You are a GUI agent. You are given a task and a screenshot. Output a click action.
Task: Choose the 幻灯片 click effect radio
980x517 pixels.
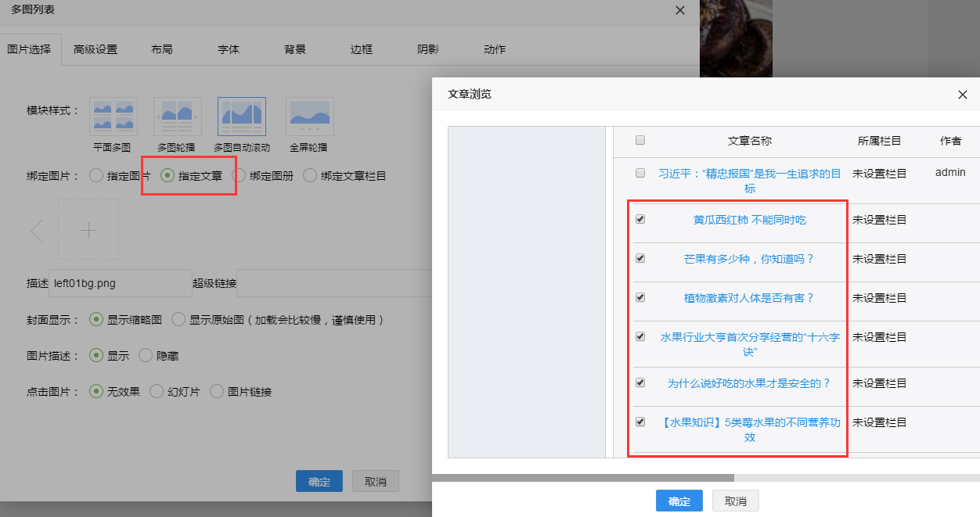(x=157, y=392)
